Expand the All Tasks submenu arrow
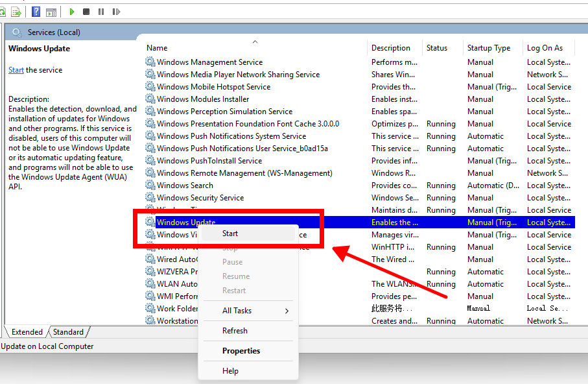Screen dimensions: 588x384 287,311
